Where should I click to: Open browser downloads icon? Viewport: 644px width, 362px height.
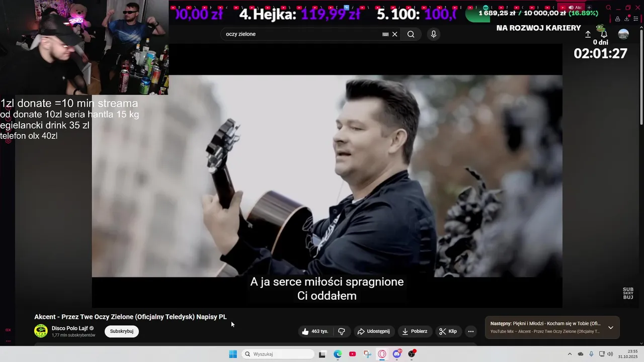(x=626, y=19)
